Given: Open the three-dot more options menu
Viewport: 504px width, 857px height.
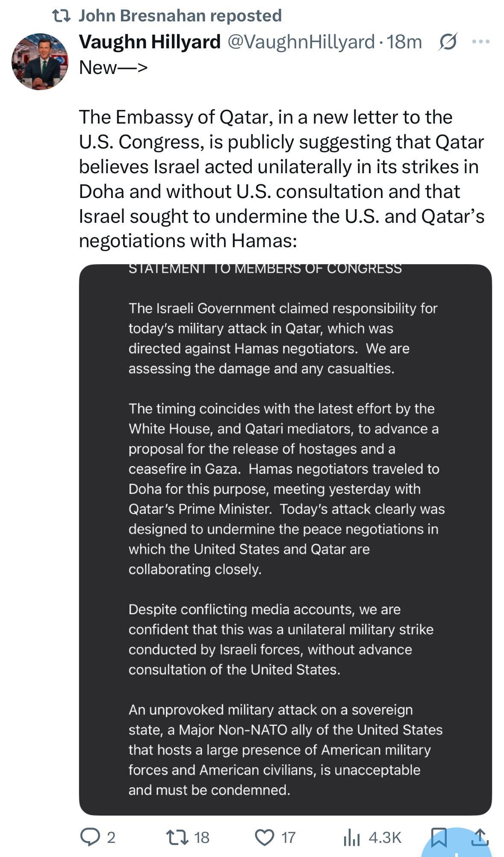Looking at the screenshot, I should [x=480, y=41].
